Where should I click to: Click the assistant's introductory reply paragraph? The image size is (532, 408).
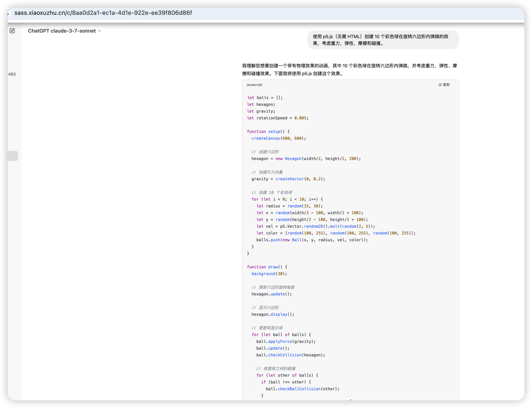(350, 70)
